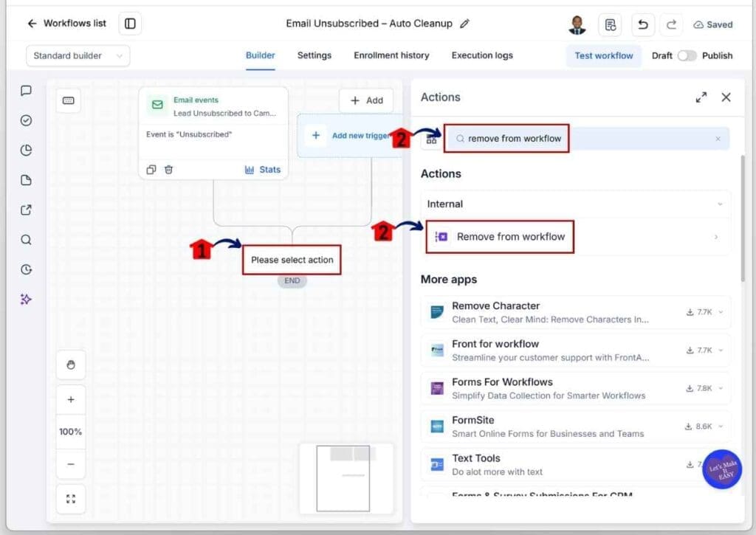
Task: Click the grid categories icon beside search
Action: pyautogui.click(x=431, y=141)
